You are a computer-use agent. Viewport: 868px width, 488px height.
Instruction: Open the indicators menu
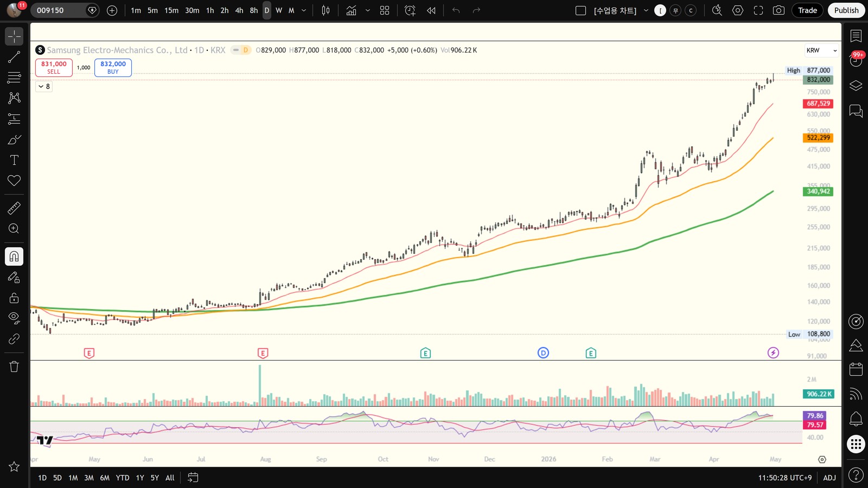(352, 10)
